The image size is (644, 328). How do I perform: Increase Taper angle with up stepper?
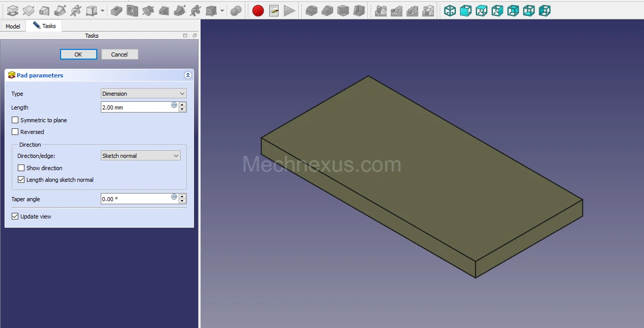click(182, 196)
